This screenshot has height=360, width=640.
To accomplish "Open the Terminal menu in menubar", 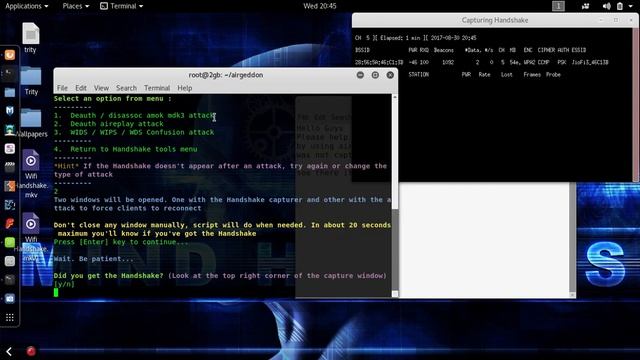I will click(x=157, y=88).
